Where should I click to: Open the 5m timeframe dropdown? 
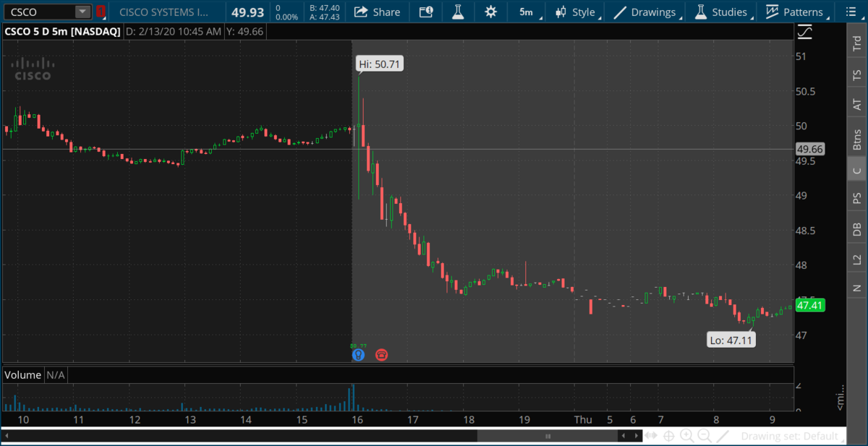[x=527, y=12]
